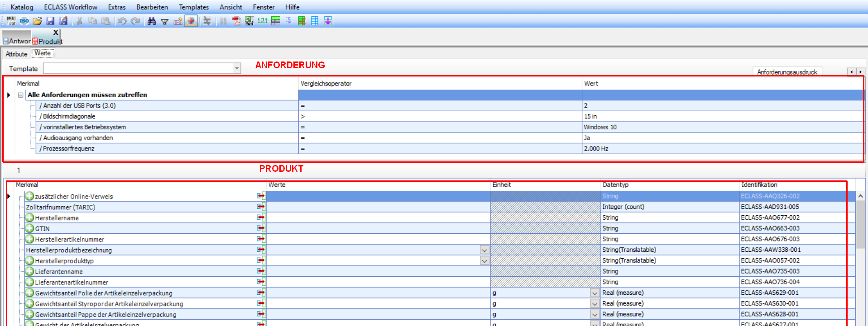Switch to the Attribute tab
Image resolution: width=868 pixels, height=326 pixels.
[16, 54]
